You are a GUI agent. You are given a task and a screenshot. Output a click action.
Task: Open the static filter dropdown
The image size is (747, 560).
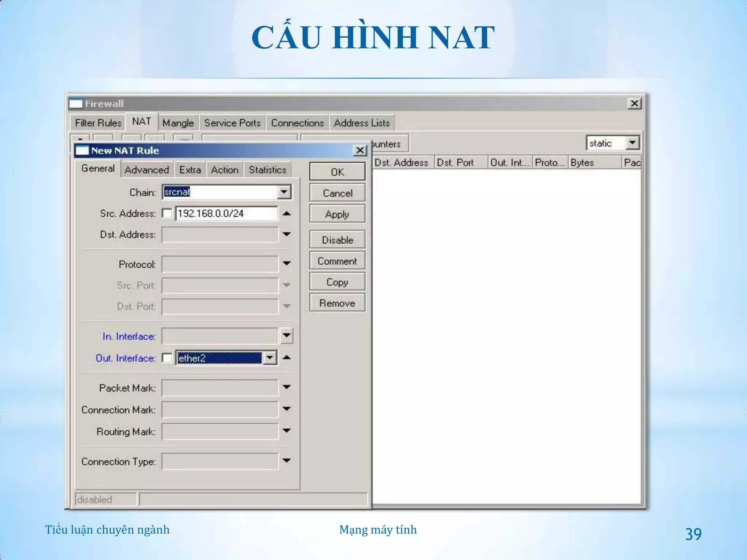coord(633,143)
